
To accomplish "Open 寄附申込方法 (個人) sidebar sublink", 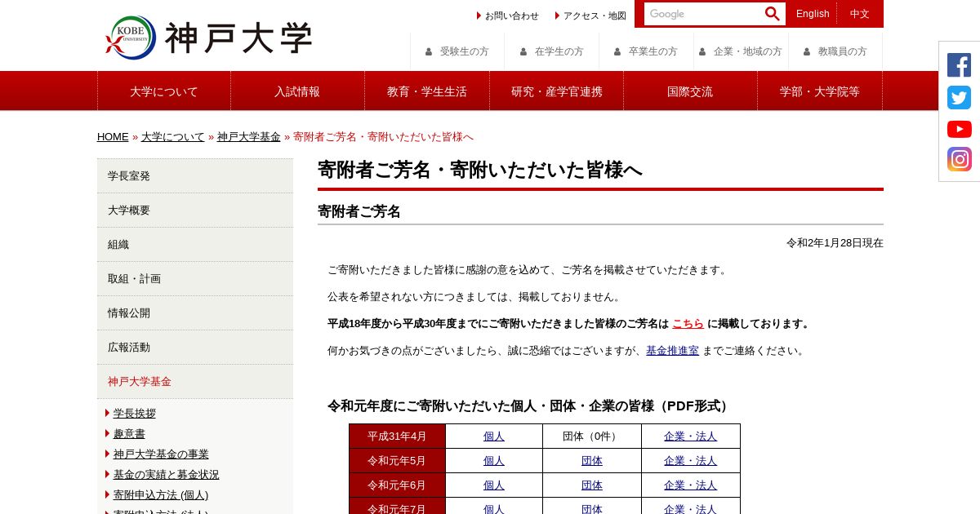I will (161, 494).
